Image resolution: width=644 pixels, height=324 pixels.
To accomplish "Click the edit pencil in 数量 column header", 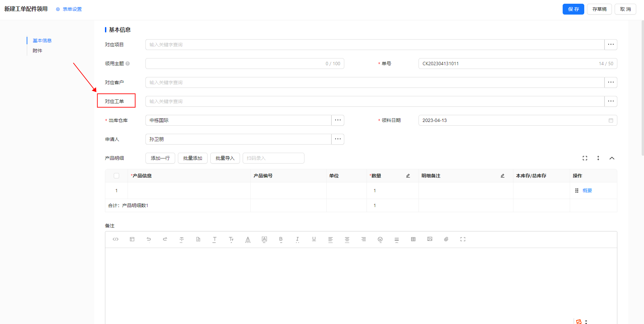I will click(x=408, y=176).
